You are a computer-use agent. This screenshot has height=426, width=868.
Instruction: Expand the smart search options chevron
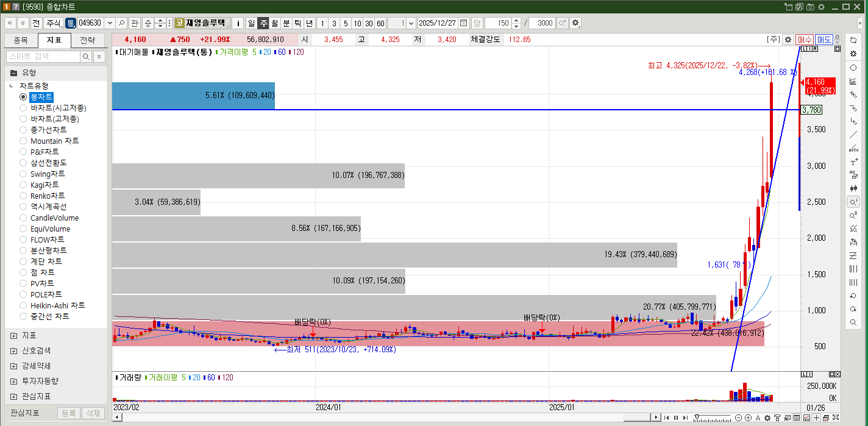pos(99,56)
